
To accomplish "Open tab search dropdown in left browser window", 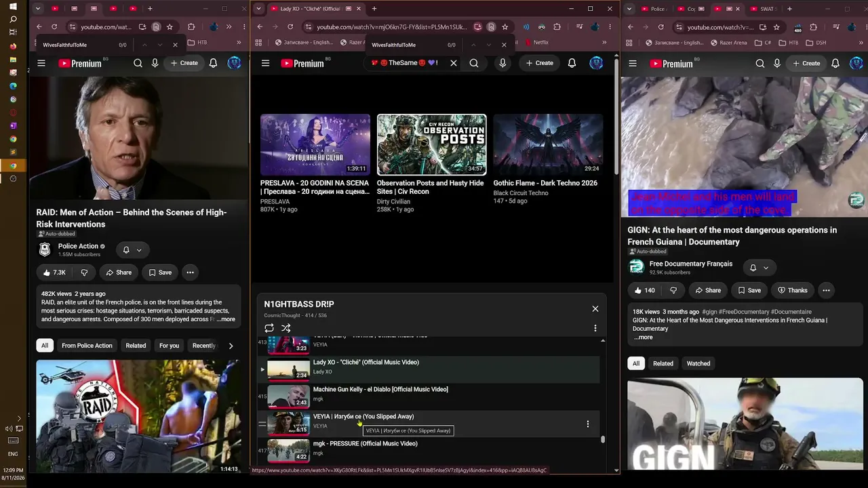I will click(38, 9).
